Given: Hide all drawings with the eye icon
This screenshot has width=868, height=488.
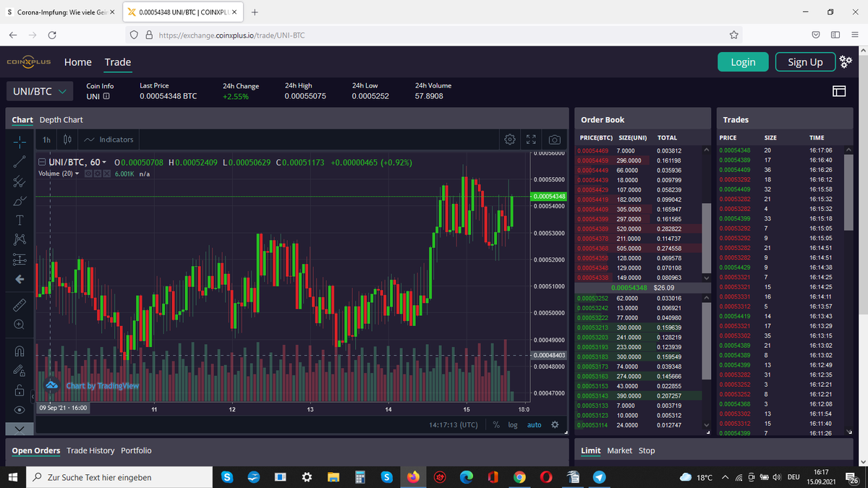Looking at the screenshot, I should pyautogui.click(x=20, y=410).
